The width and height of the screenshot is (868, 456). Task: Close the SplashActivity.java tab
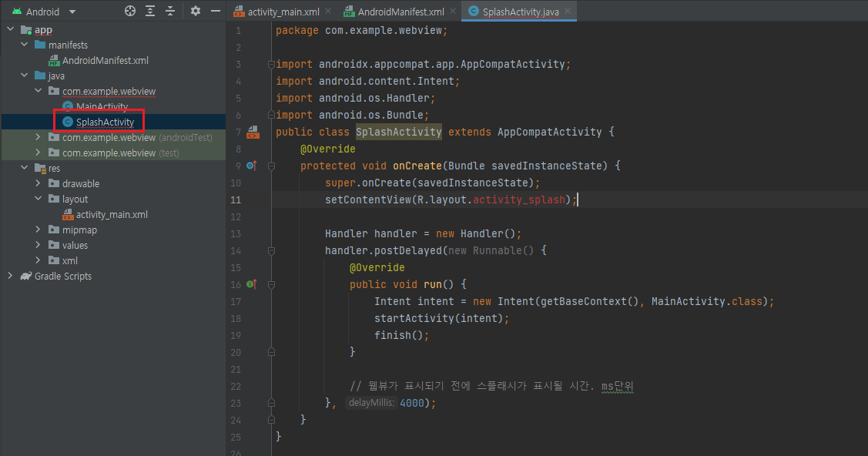click(568, 11)
